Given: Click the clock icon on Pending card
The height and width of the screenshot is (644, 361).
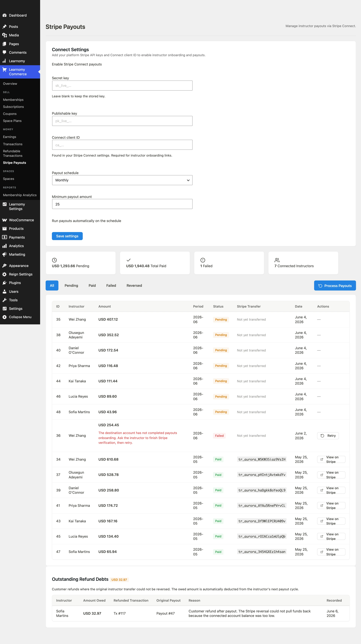Looking at the screenshot, I should (x=54, y=260).
